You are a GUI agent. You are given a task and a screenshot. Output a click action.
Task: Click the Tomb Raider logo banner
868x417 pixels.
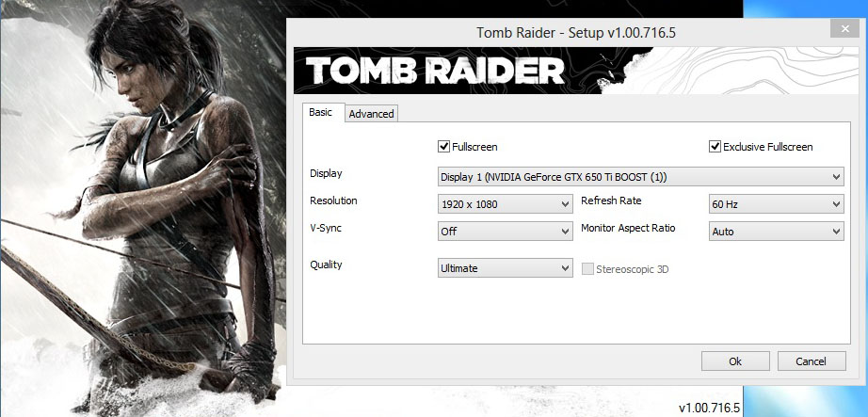coord(575,71)
